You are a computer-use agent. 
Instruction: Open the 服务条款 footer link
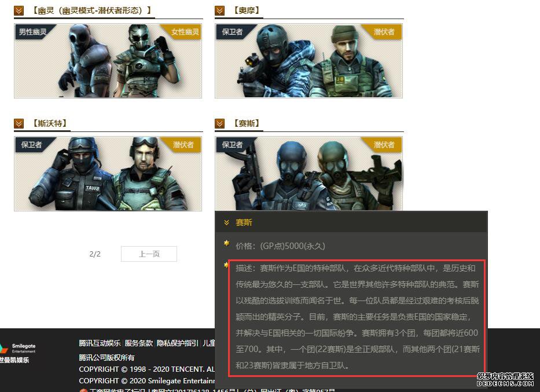pyautogui.click(x=139, y=343)
